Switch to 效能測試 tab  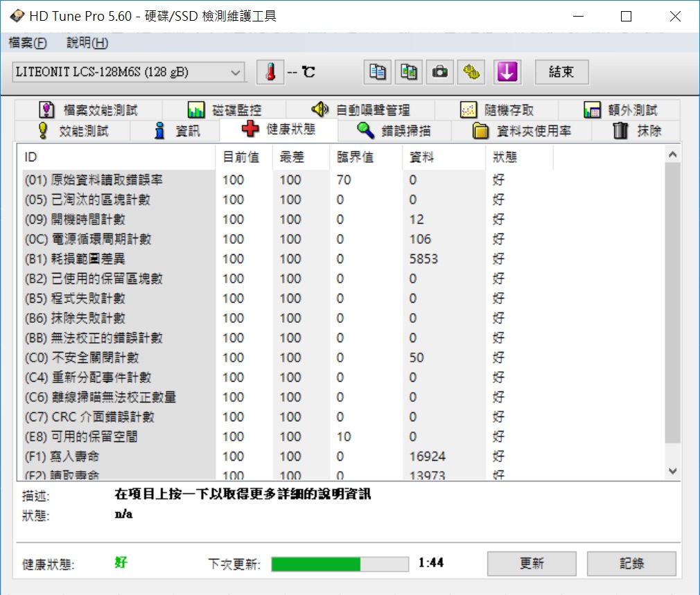pos(73,131)
